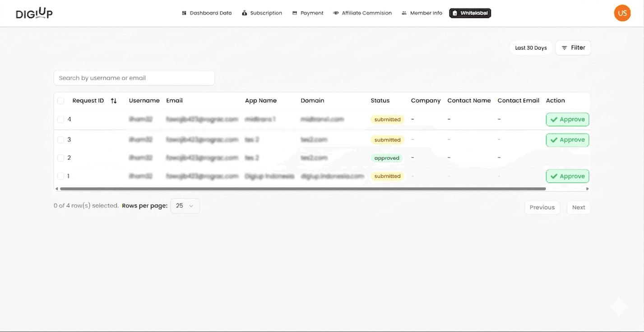
Task: Click the DigiUp logo
Action: (x=34, y=13)
